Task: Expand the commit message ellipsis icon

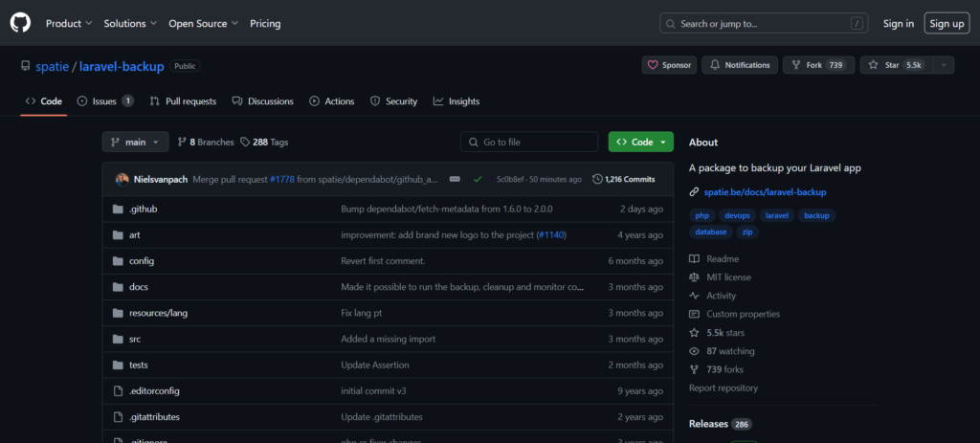Action: point(455,179)
